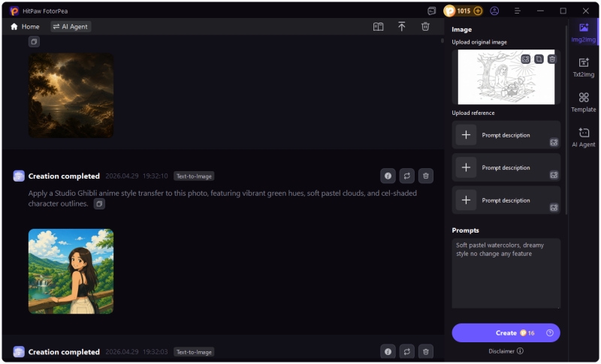The image size is (601, 364).
Task: Click the gallery icon on the third reference slot
Action: (x=554, y=207)
